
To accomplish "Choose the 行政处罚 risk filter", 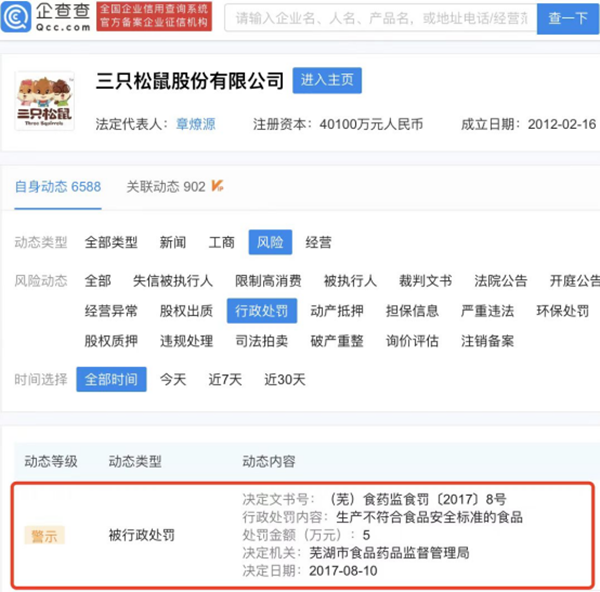I will [x=261, y=311].
